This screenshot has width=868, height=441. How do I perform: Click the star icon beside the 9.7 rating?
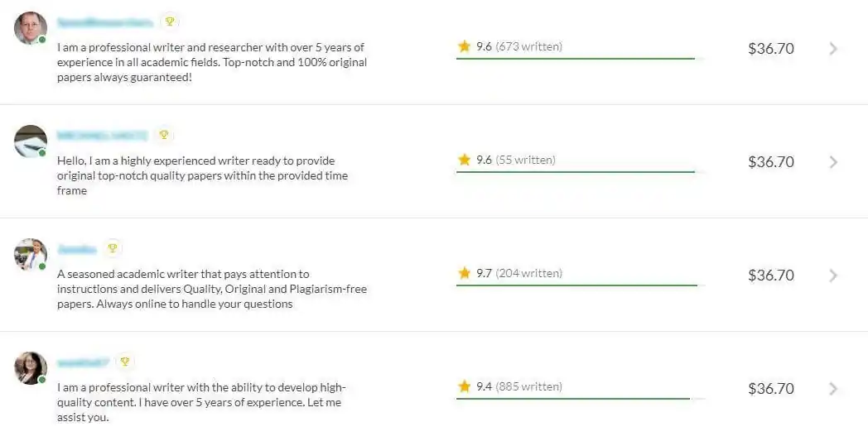click(465, 273)
